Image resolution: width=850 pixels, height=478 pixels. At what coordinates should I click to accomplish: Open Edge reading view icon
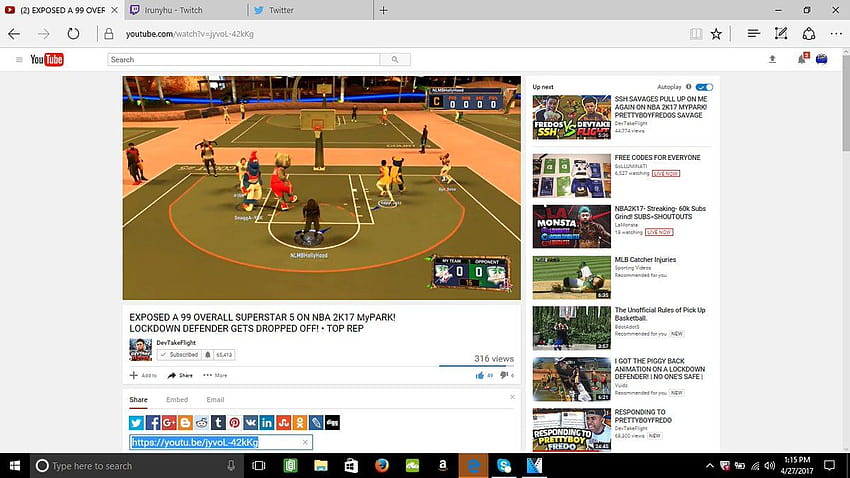pyautogui.click(x=696, y=34)
